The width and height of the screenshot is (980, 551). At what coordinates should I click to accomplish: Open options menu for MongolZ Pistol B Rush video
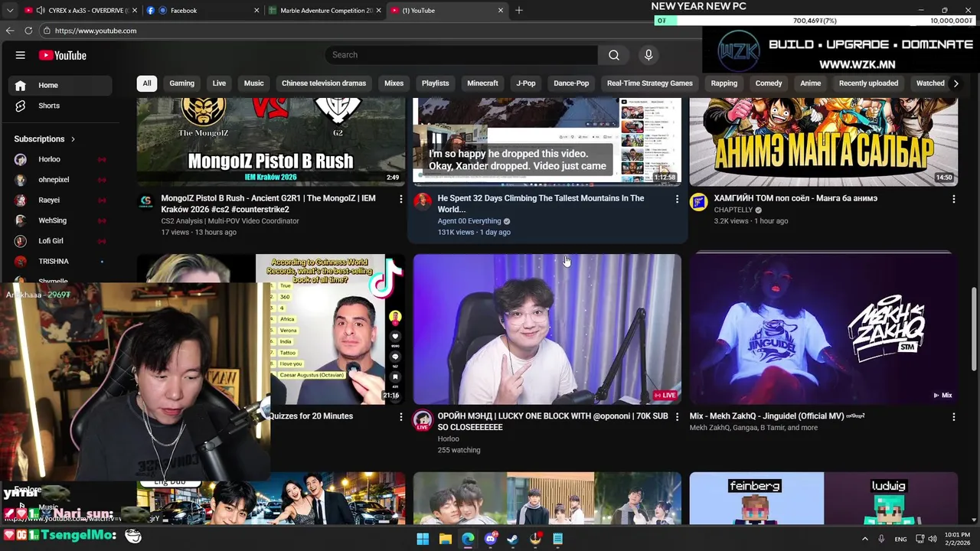(x=400, y=199)
